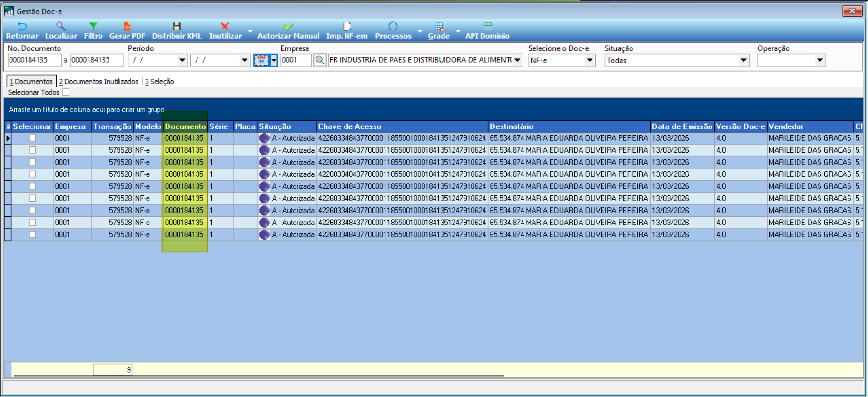Tick the last row's Selecionar checkbox
Viewport: 868px width, 397px height.
click(32, 234)
